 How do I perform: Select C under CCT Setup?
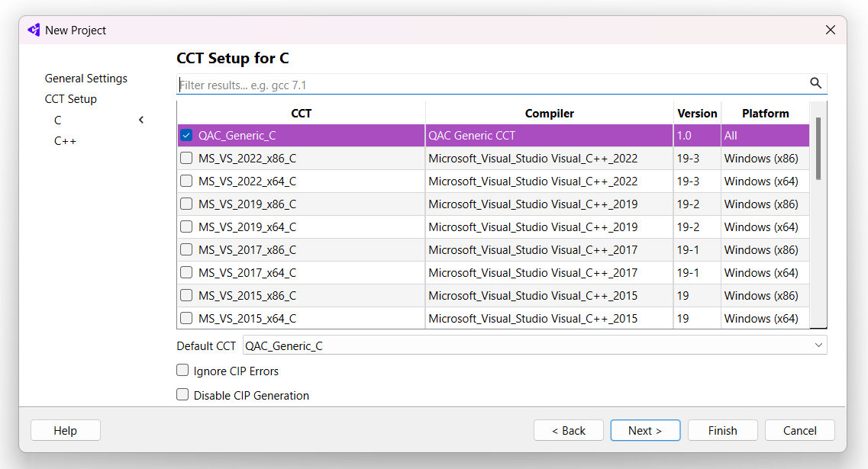click(x=57, y=120)
